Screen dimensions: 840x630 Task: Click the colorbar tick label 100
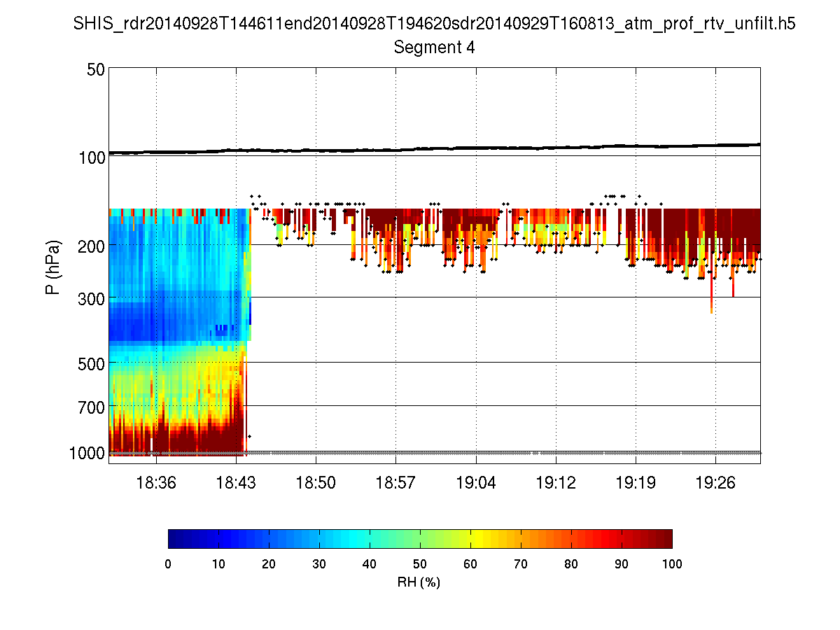pyautogui.click(x=671, y=564)
